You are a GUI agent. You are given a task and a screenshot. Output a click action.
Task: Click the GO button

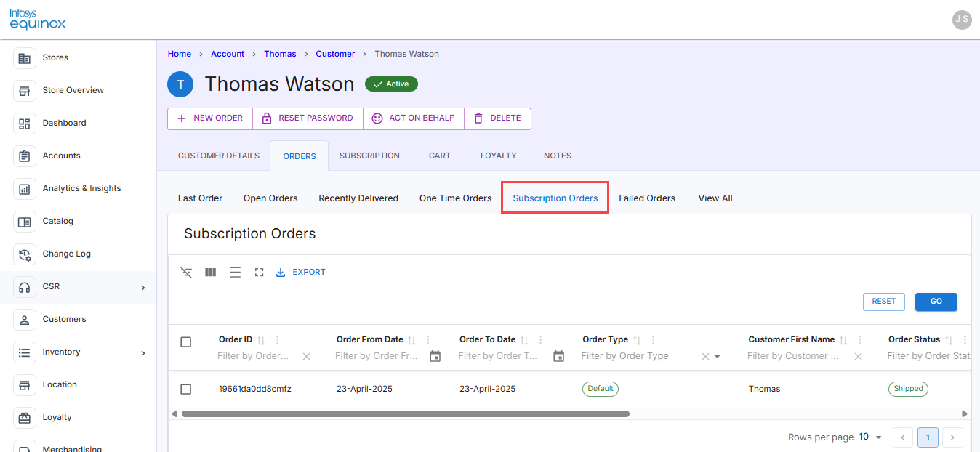click(936, 302)
